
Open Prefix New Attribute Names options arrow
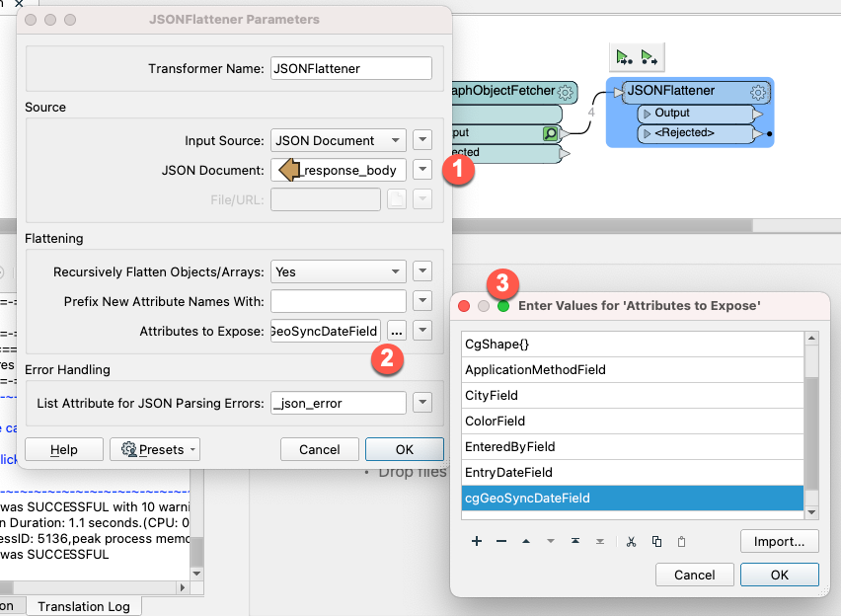[422, 300]
